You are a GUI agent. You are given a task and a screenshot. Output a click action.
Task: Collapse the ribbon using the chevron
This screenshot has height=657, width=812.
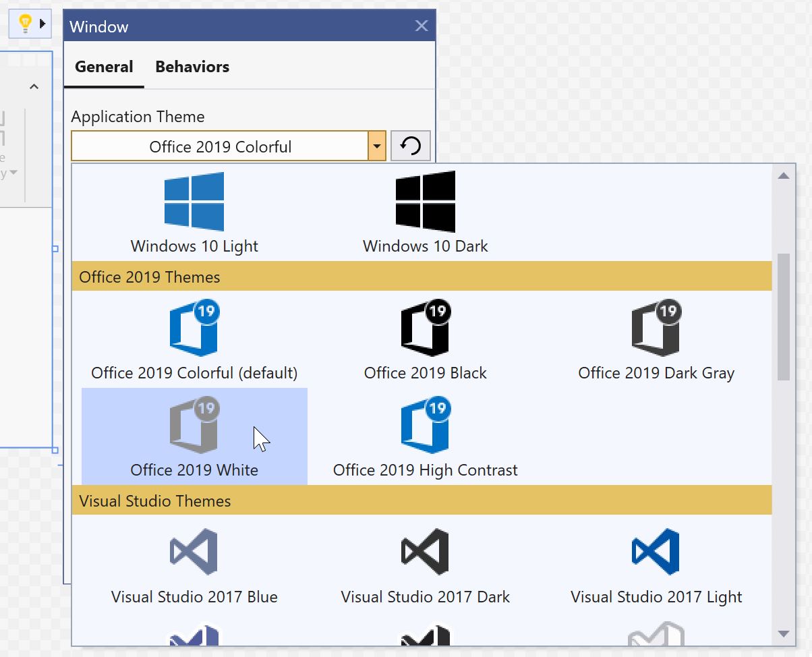(34, 86)
